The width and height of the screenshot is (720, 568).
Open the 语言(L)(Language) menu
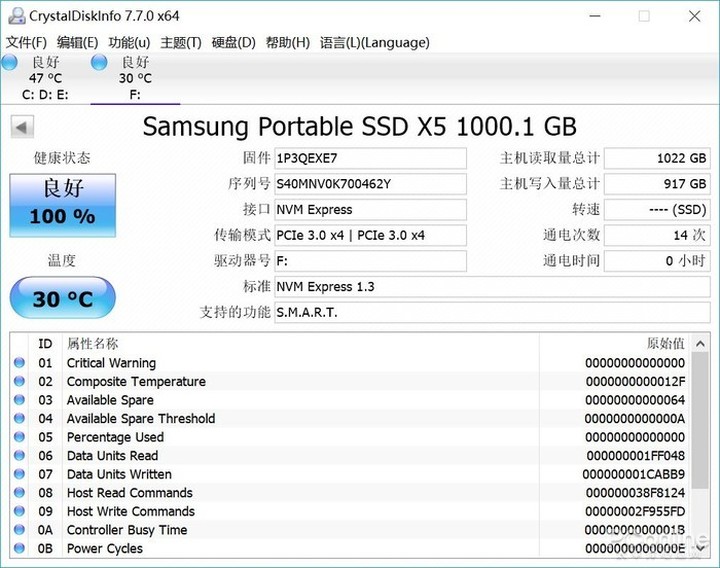click(x=375, y=42)
